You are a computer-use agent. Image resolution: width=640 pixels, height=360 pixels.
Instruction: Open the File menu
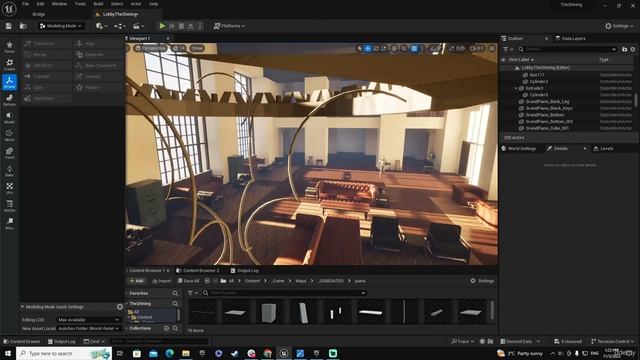25,4
